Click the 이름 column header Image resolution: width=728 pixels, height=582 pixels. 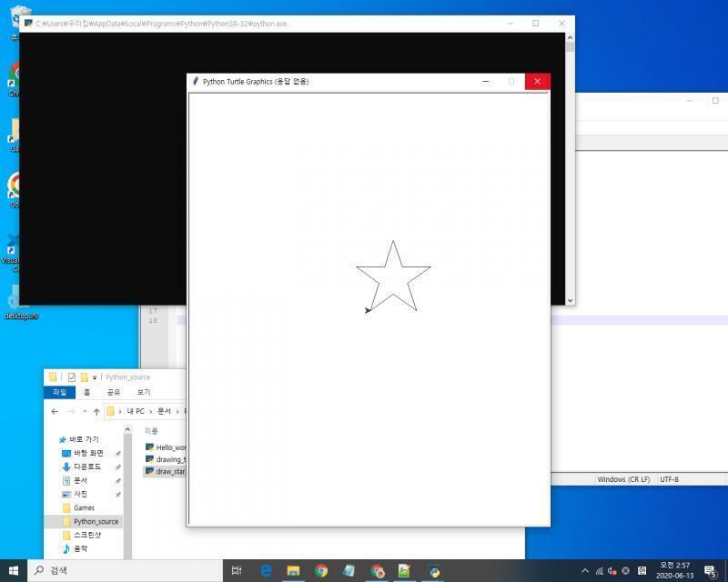coord(151,431)
